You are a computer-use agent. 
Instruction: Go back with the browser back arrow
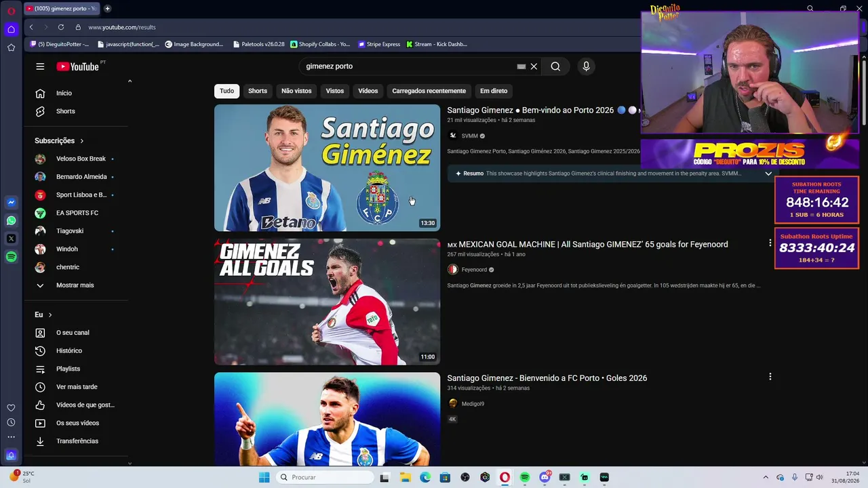point(31,27)
